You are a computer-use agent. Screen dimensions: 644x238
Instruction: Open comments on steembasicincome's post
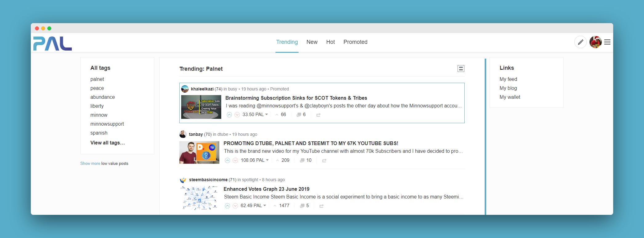click(x=304, y=206)
